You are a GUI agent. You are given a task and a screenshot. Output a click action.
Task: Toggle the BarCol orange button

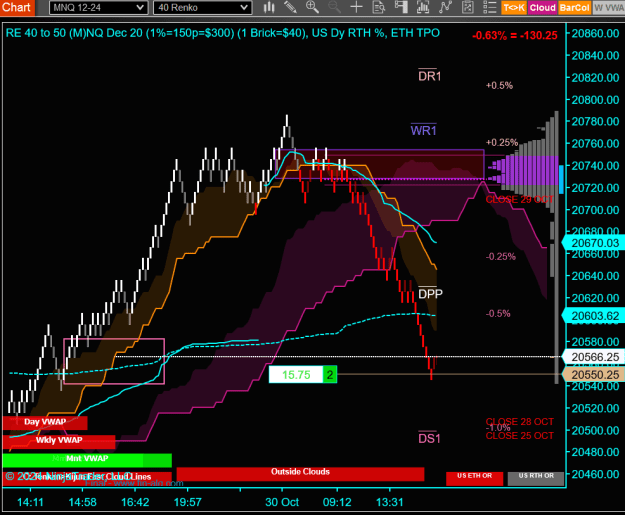point(574,8)
